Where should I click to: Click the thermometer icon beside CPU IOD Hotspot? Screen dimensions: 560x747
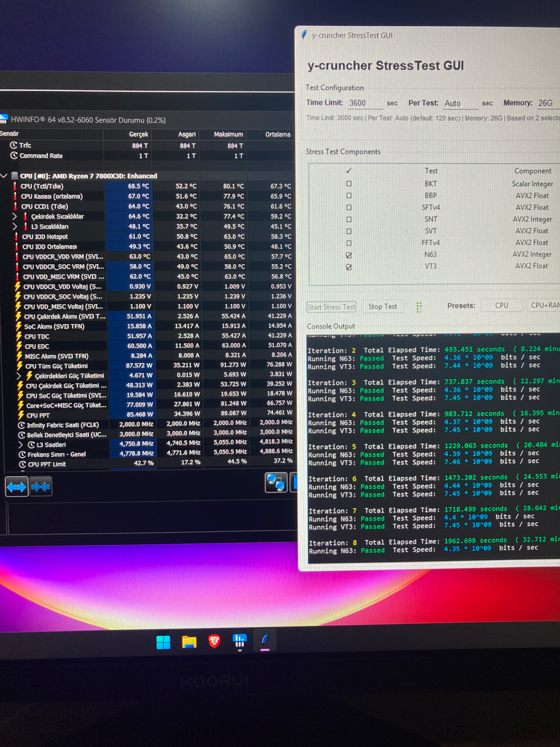coord(16,237)
